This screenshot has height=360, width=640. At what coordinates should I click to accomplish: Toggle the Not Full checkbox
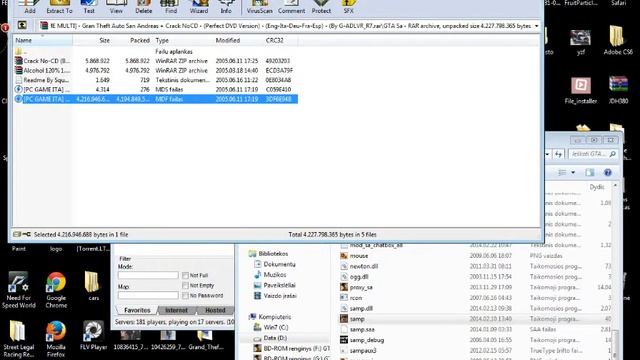(x=185, y=275)
